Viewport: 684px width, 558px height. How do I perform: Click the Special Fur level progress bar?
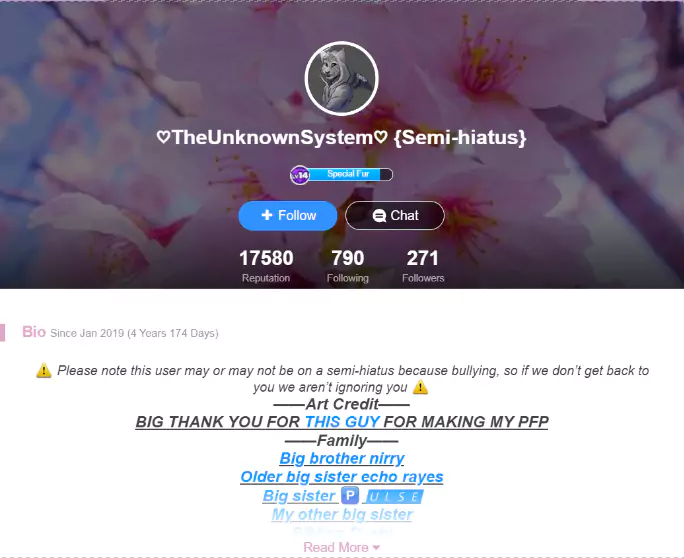[x=351, y=175]
